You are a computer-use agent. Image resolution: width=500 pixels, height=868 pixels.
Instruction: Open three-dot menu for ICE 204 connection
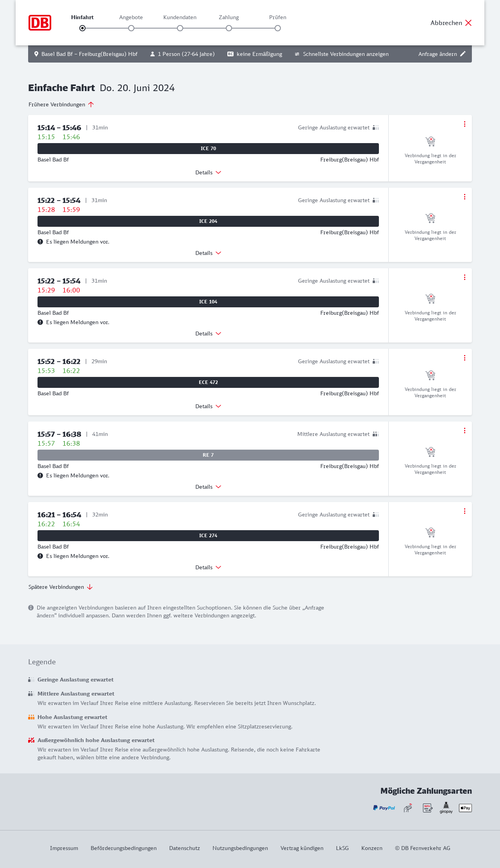coord(464,197)
